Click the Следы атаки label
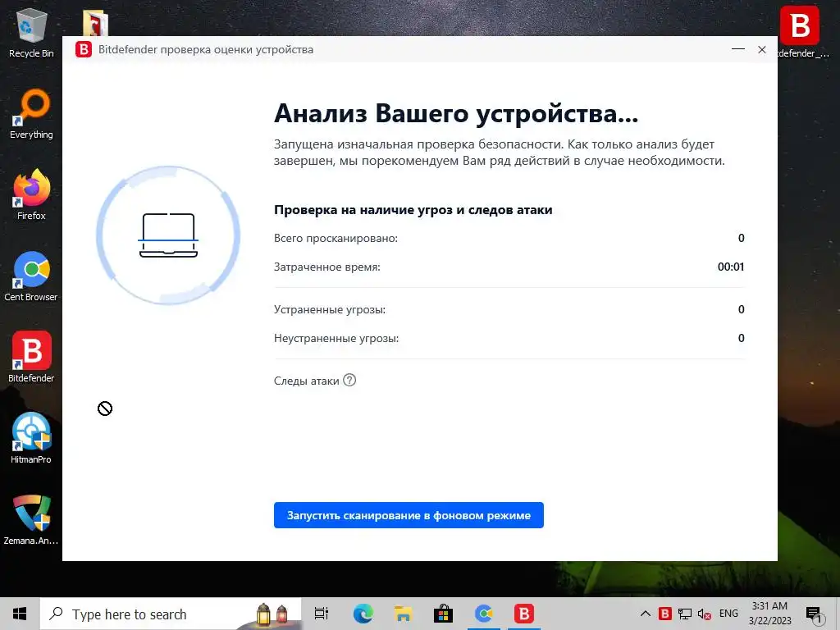 307,381
